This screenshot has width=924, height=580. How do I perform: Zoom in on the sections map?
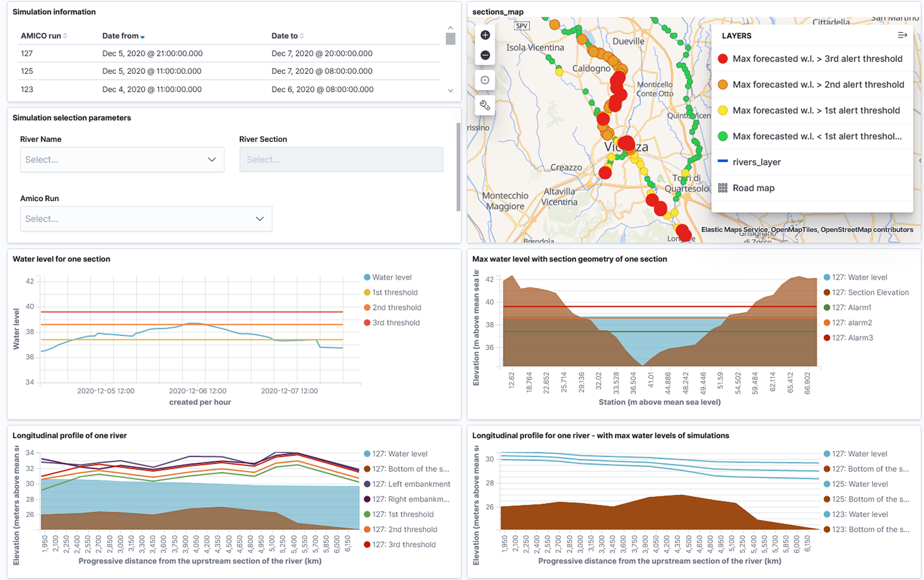click(x=485, y=35)
